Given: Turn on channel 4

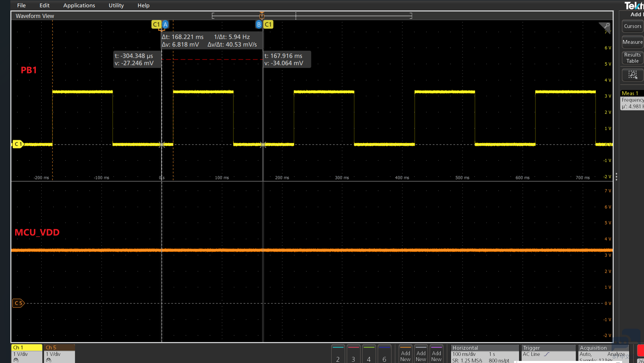Looking at the screenshot, I should click(x=369, y=354).
